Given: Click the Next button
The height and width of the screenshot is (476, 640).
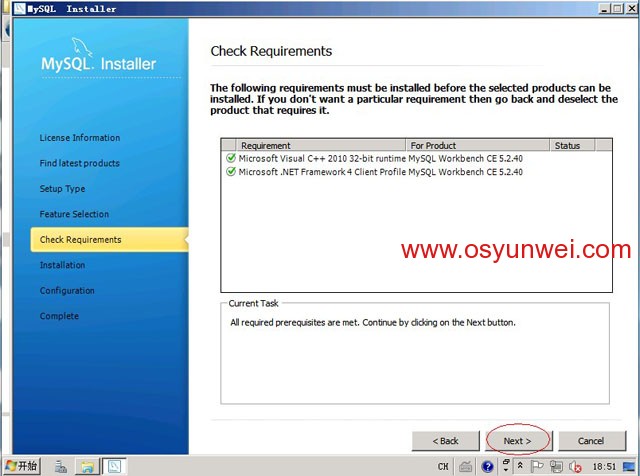Looking at the screenshot, I should (516, 440).
